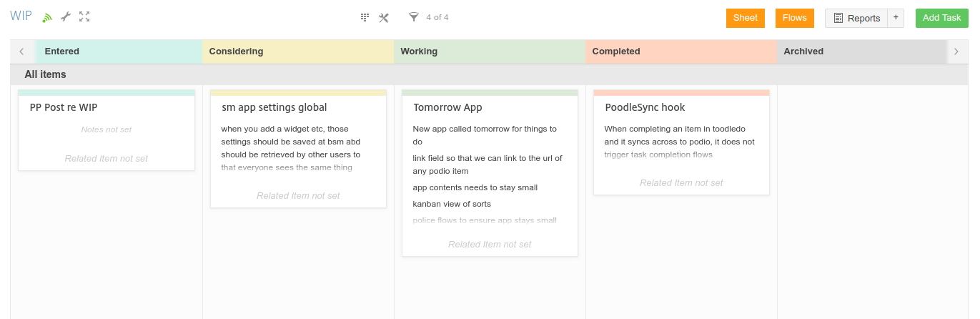Open the Tomorrow App card
The image size is (980, 319).
[x=490, y=172]
